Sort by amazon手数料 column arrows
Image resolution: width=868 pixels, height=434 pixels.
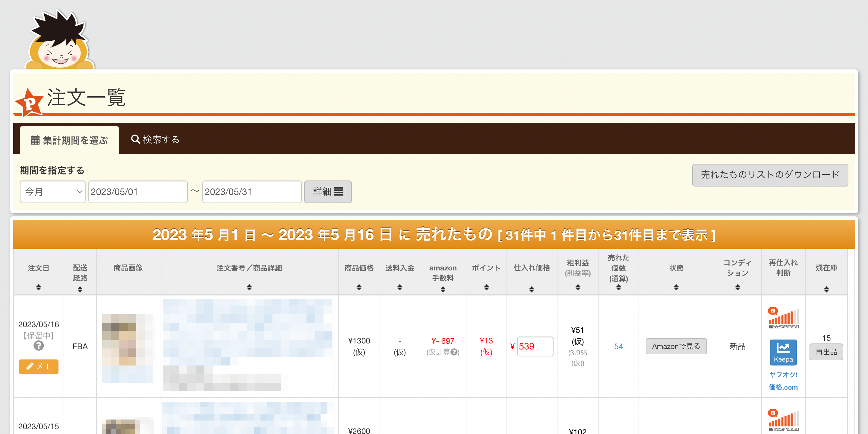pos(443,289)
